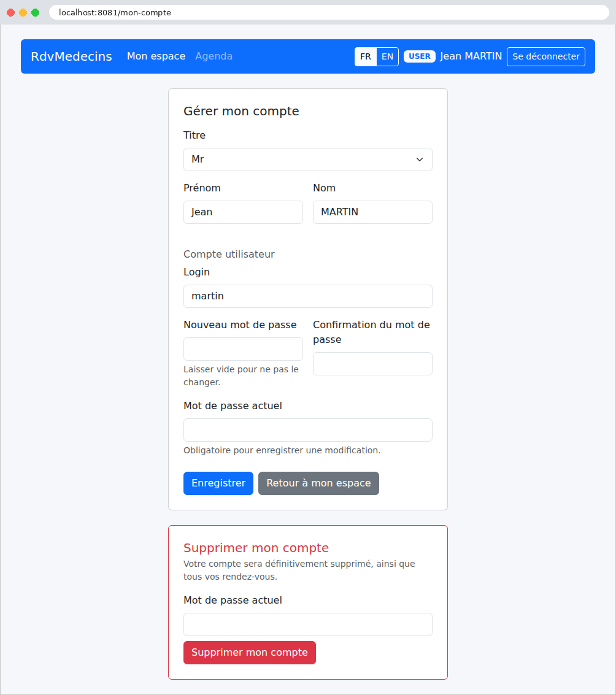Viewport: 616px width, 695px height.
Task: Click the Mot de passe actuel field above Enregistrer
Action: click(x=308, y=430)
